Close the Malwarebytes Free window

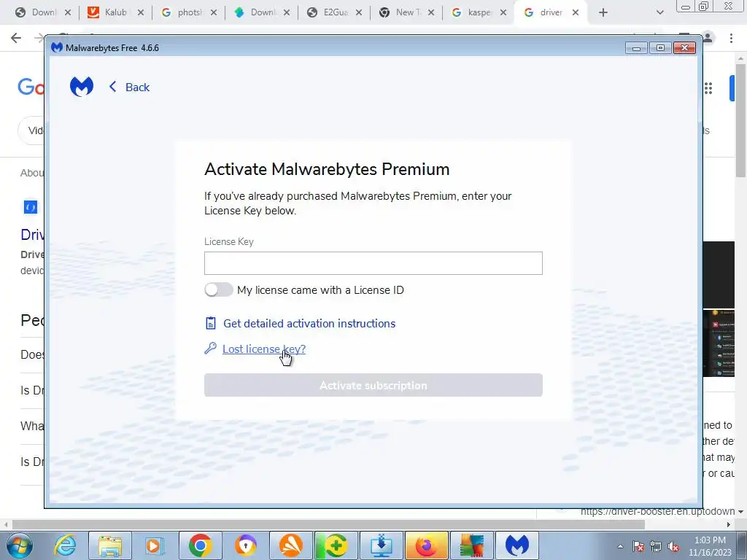[684, 48]
